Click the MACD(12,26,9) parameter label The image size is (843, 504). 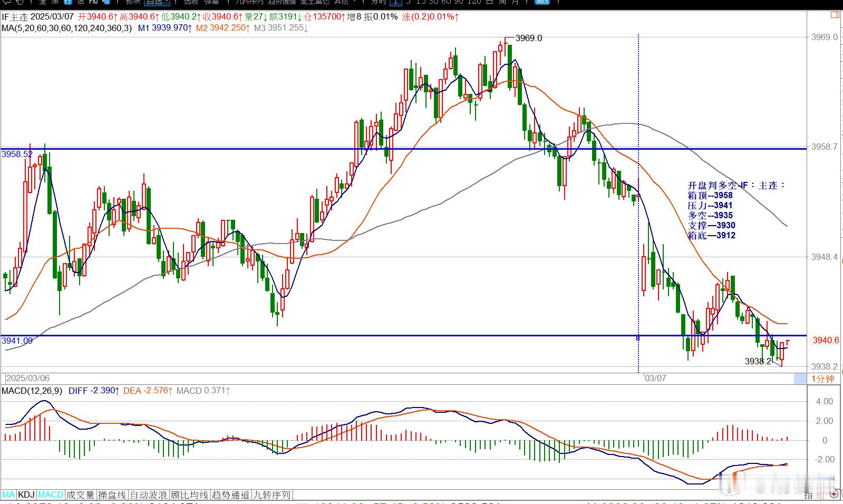click(x=32, y=391)
